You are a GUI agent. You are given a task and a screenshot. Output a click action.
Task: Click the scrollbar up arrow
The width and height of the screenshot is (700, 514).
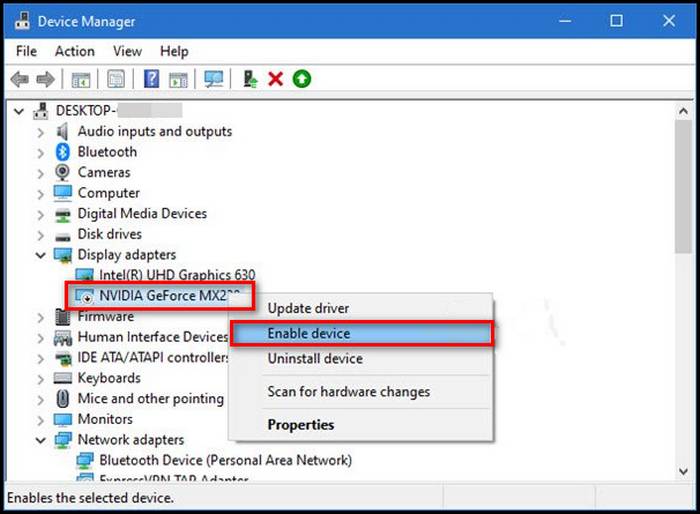click(683, 111)
